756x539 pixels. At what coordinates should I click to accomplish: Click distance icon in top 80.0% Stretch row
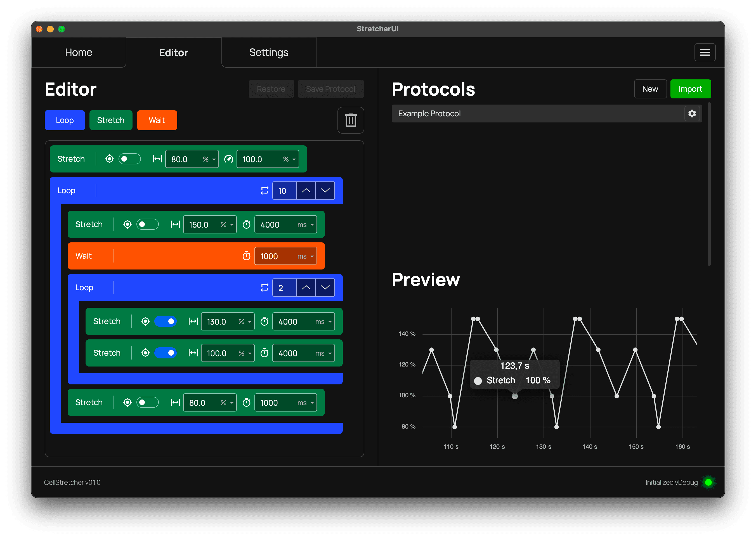157,159
